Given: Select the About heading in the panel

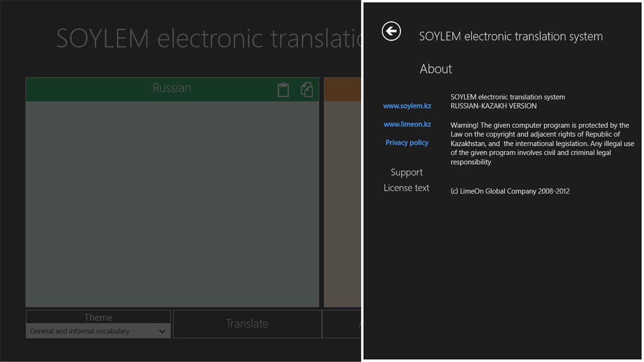Looking at the screenshot, I should click(x=435, y=69).
